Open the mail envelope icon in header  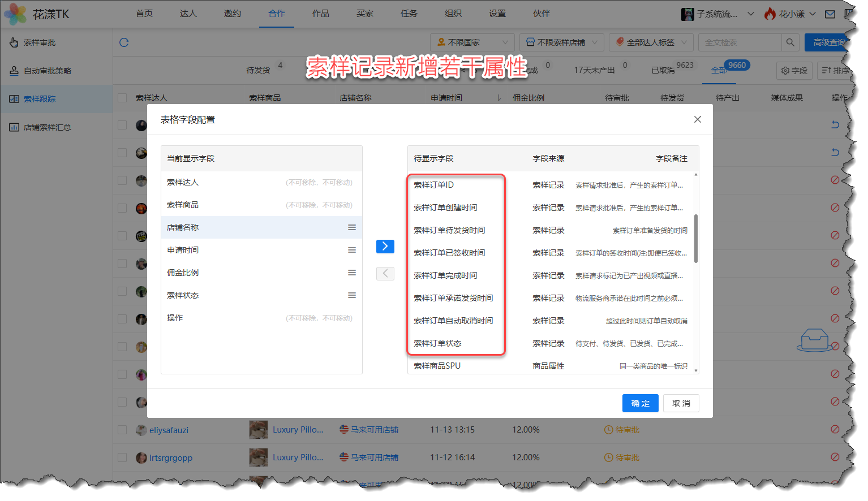(830, 14)
